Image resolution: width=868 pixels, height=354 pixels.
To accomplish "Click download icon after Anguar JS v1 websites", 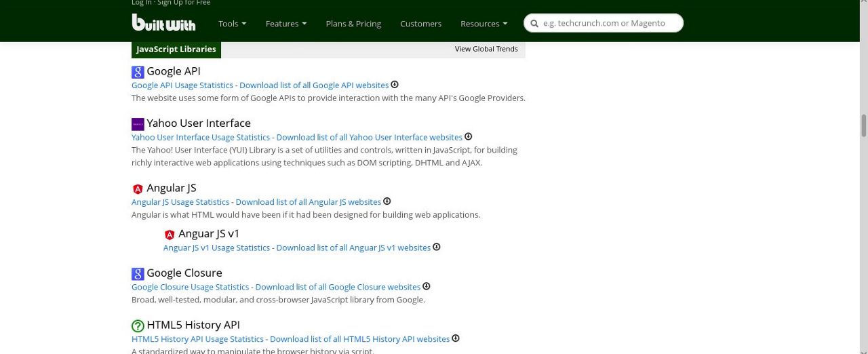I will point(437,247).
